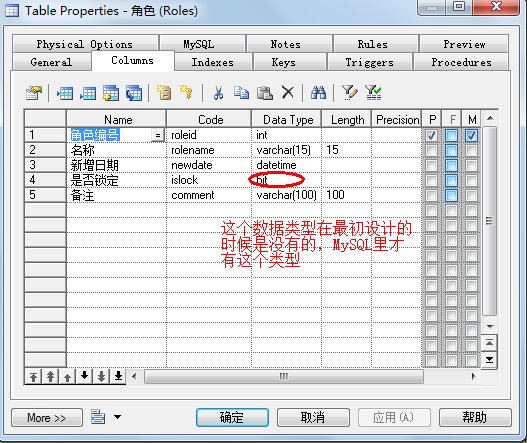Toggle Primary key checkbox for roleid

[x=432, y=135]
